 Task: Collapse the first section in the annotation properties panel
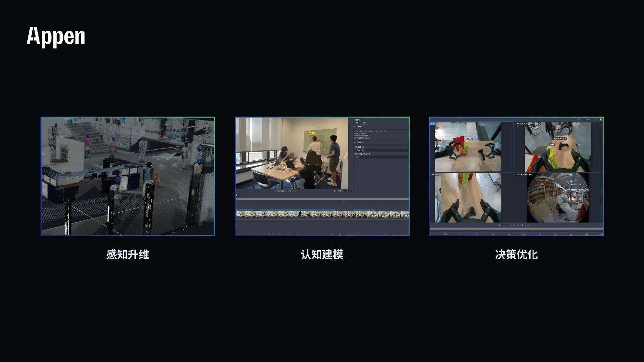(x=355, y=127)
